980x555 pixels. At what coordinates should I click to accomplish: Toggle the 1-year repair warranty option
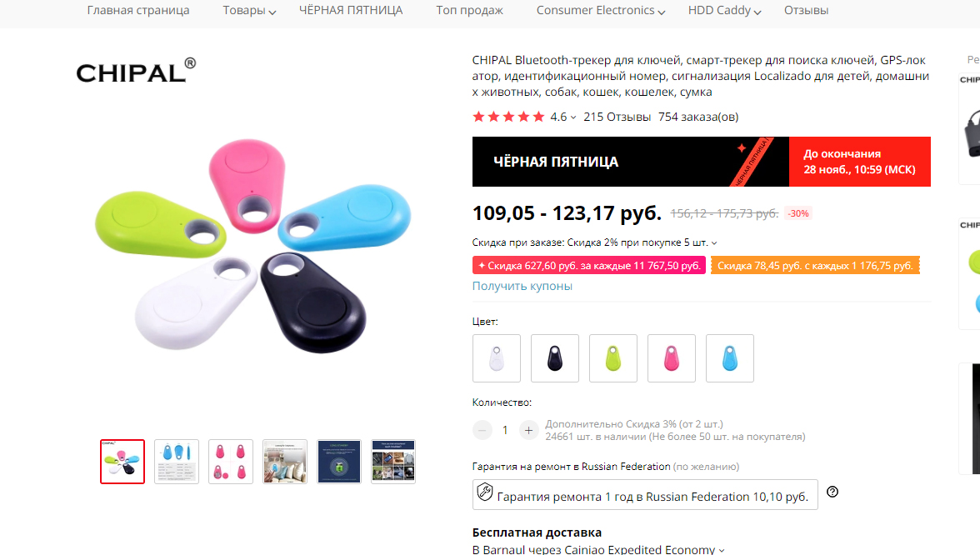pyautogui.click(x=645, y=495)
